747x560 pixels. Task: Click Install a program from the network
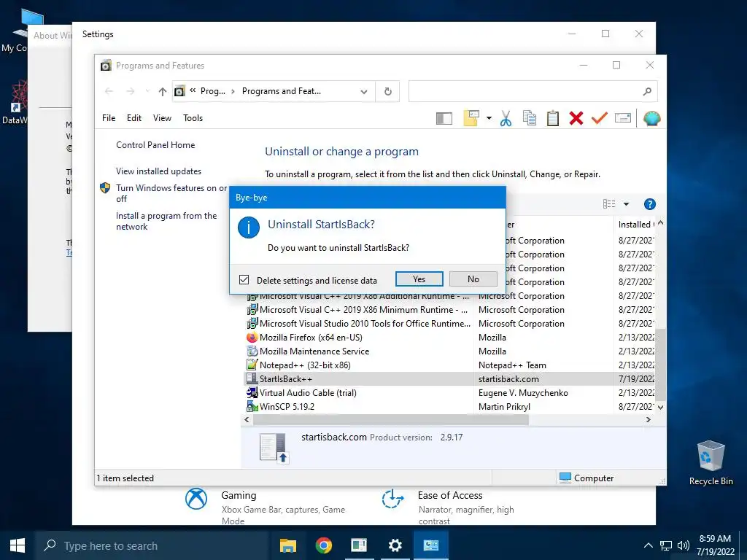166,221
